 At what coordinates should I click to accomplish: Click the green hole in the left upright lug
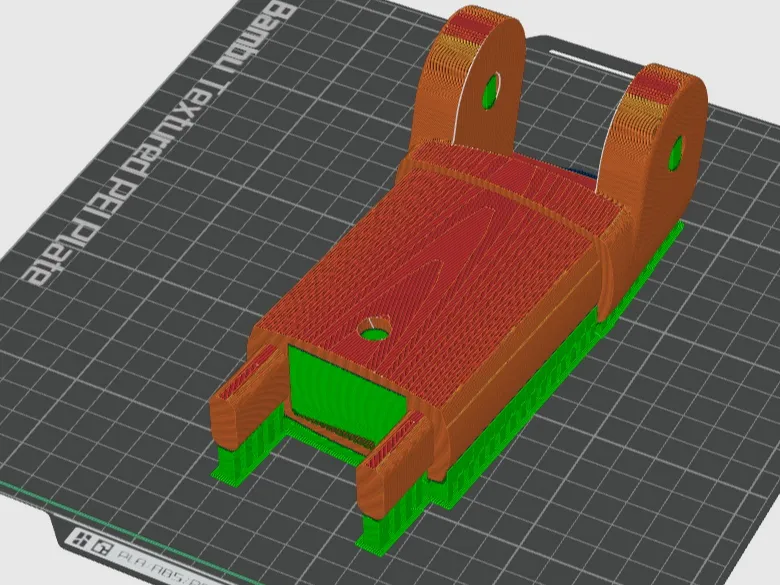[491, 91]
